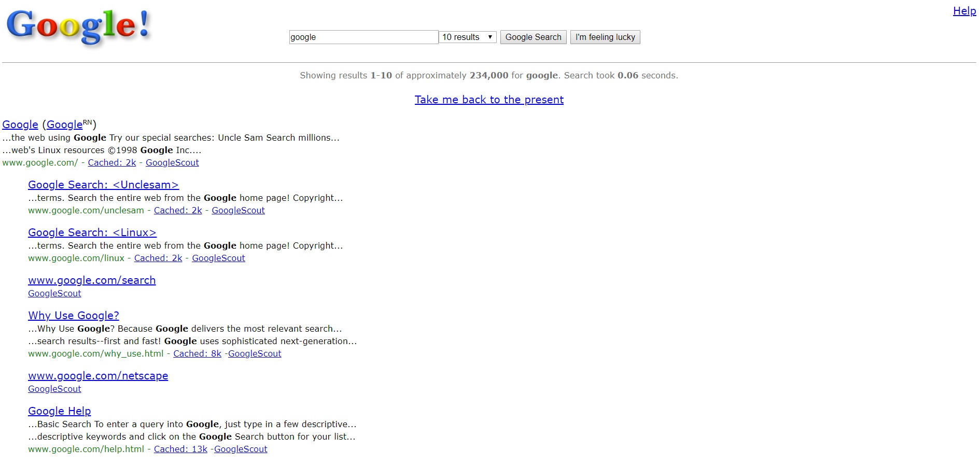Click GoogleScout for linux result
This screenshot has height=464, width=980.
pyautogui.click(x=218, y=258)
